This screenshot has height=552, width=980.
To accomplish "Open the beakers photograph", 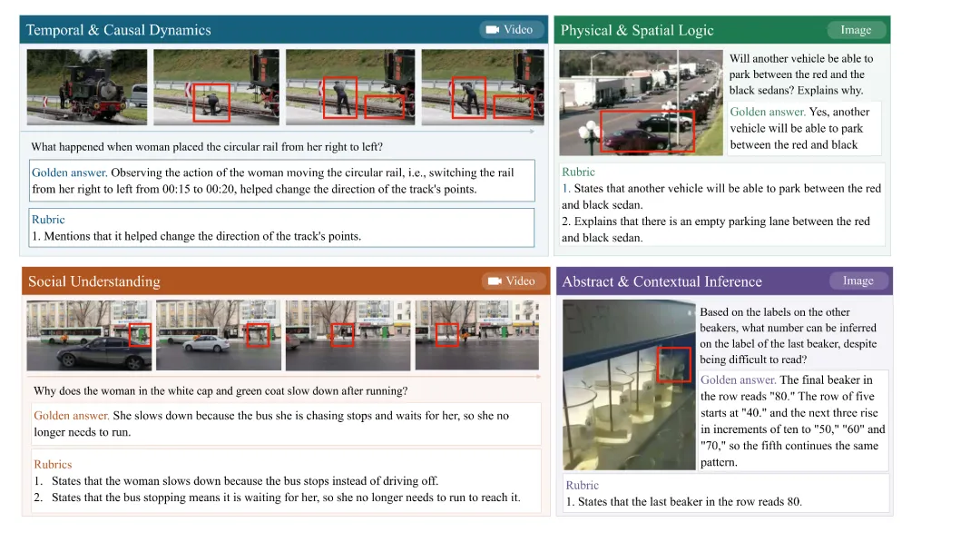I will coord(629,384).
